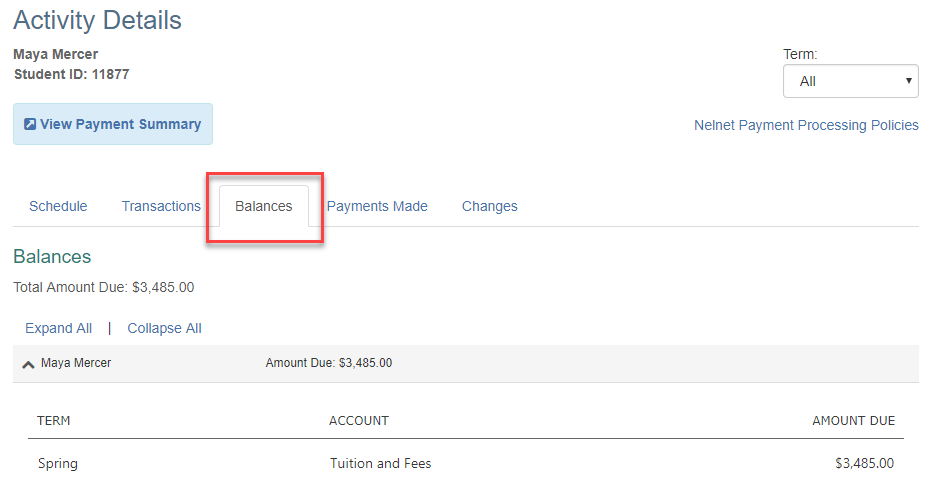Click the $3,485.00 amount in Spring row
The image size is (934, 497).
click(x=864, y=464)
